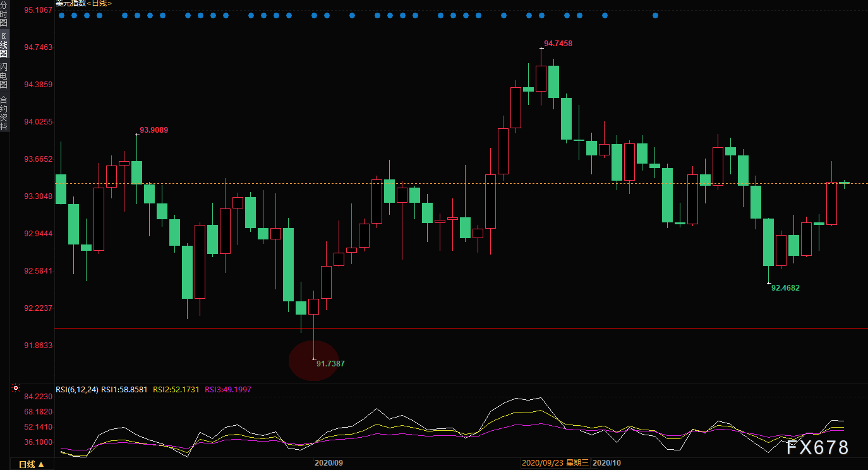Open the 闪电图 side tab
This screenshot has height=470, width=868.
pyautogui.click(x=4, y=76)
